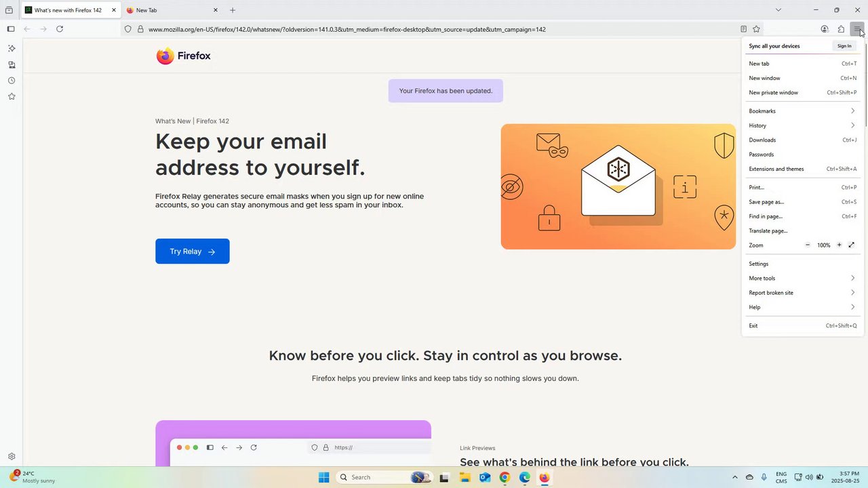
Task: Bookmark this page with the star icon
Action: pos(756,29)
